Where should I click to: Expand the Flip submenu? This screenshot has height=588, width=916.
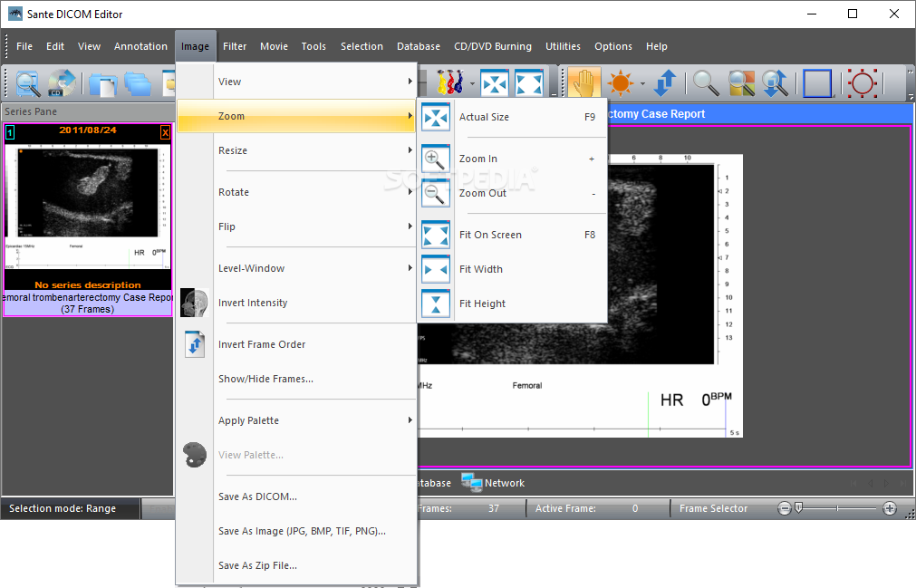pyautogui.click(x=296, y=227)
